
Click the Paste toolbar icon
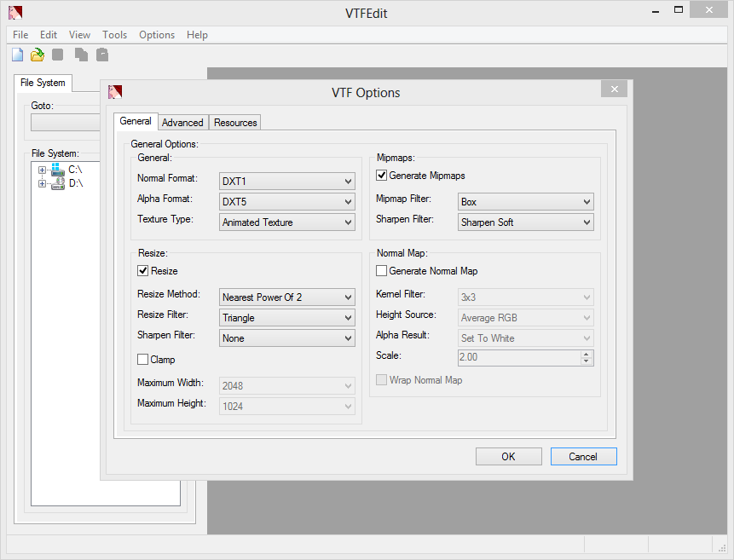pos(102,55)
